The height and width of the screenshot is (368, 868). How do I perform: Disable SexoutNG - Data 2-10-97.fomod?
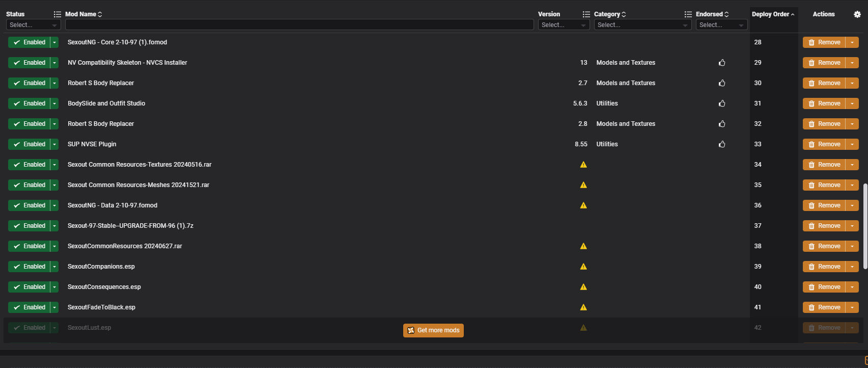[x=29, y=205]
